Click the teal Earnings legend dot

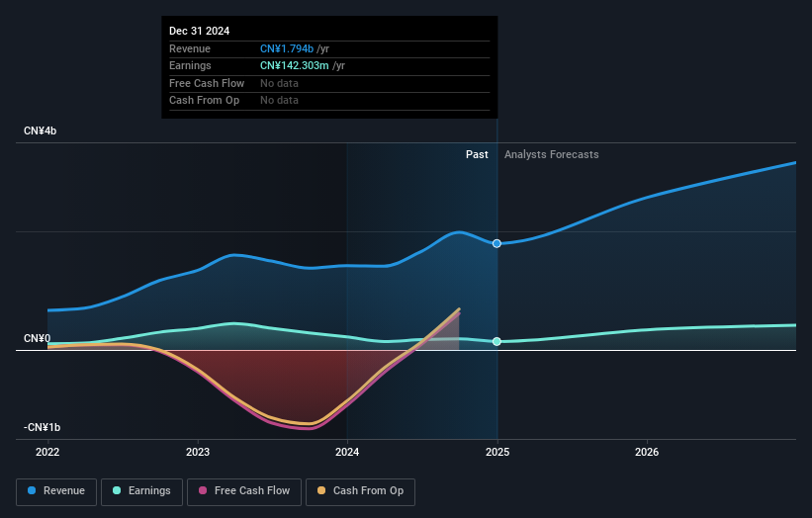point(117,490)
